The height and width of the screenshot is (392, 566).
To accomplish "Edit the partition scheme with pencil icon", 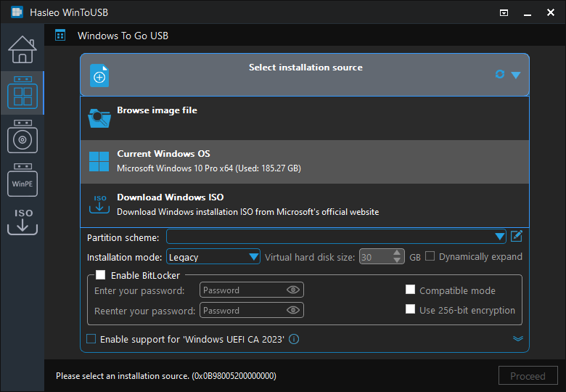I will tap(517, 237).
